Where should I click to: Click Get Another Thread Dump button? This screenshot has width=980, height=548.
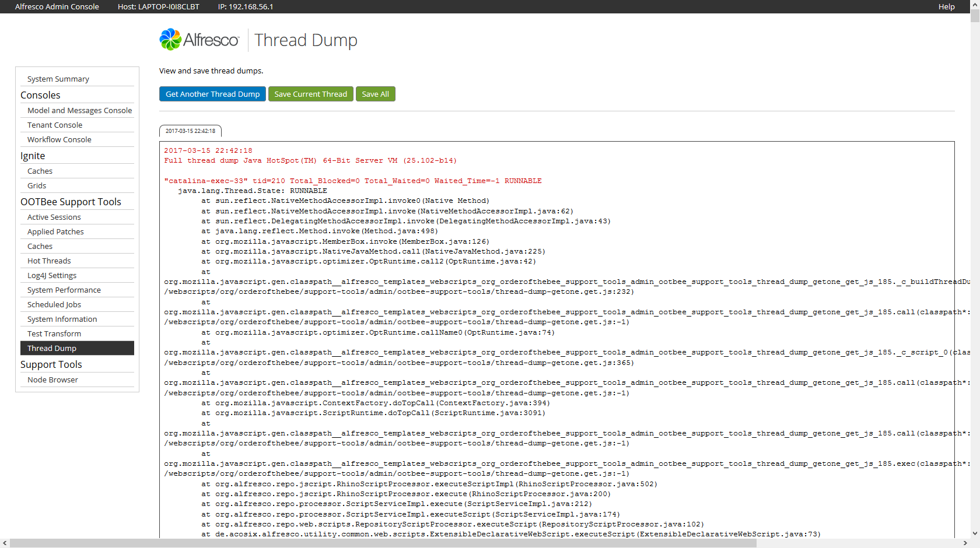click(212, 94)
